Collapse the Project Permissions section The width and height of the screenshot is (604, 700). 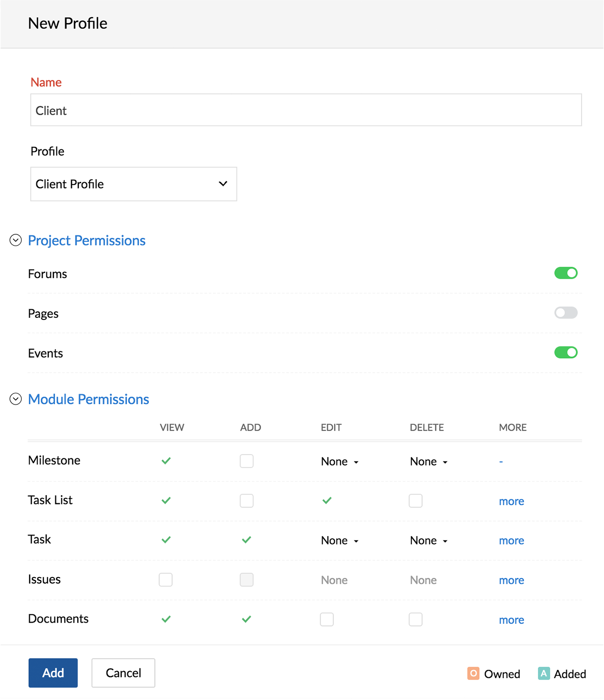16,240
